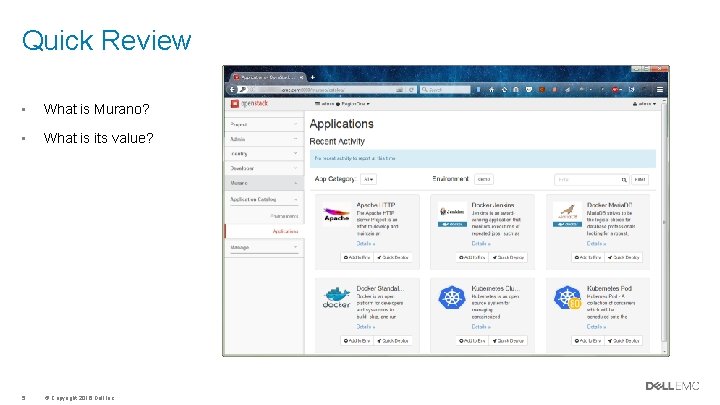The image size is (720, 405).
Task: Click Add to Env for Docker Jenkins
Action: (x=472, y=258)
